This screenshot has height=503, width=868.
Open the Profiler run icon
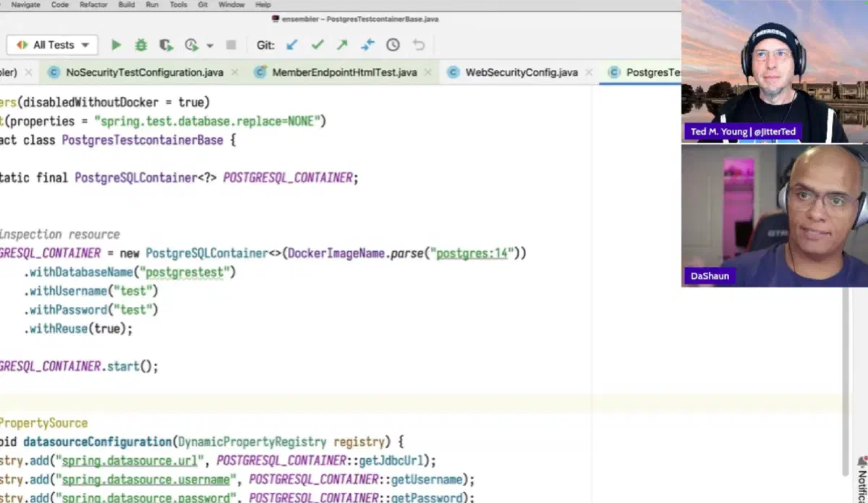point(192,45)
